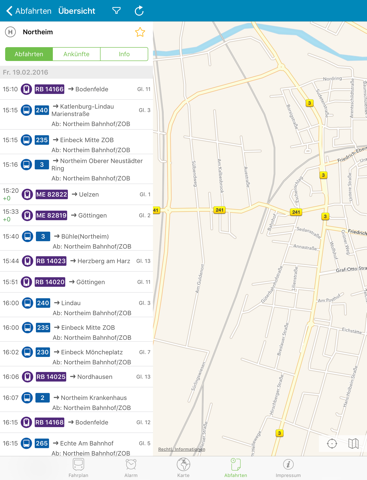Tap the Rechtl. Informationen map link
The height and width of the screenshot is (480, 367).
(x=182, y=449)
